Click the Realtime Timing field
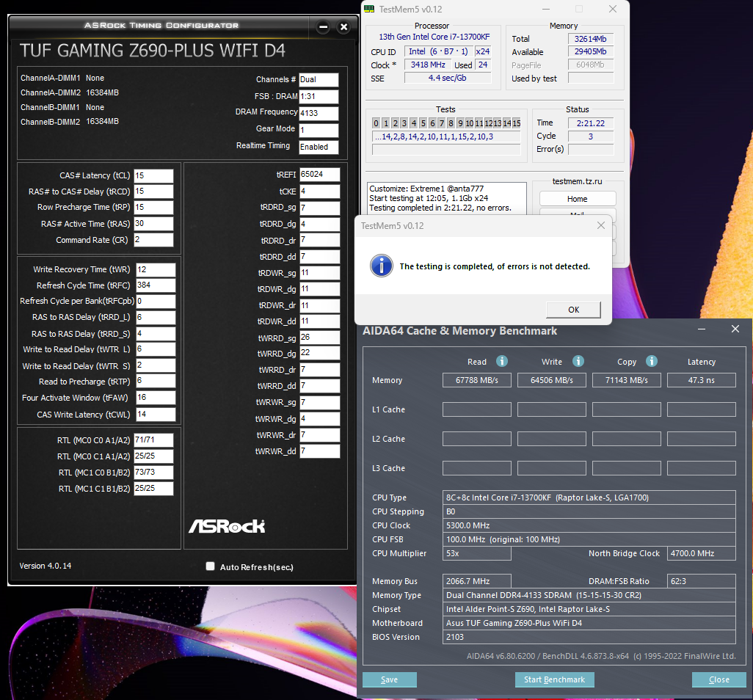Image resolution: width=753 pixels, height=700 pixels. click(319, 147)
